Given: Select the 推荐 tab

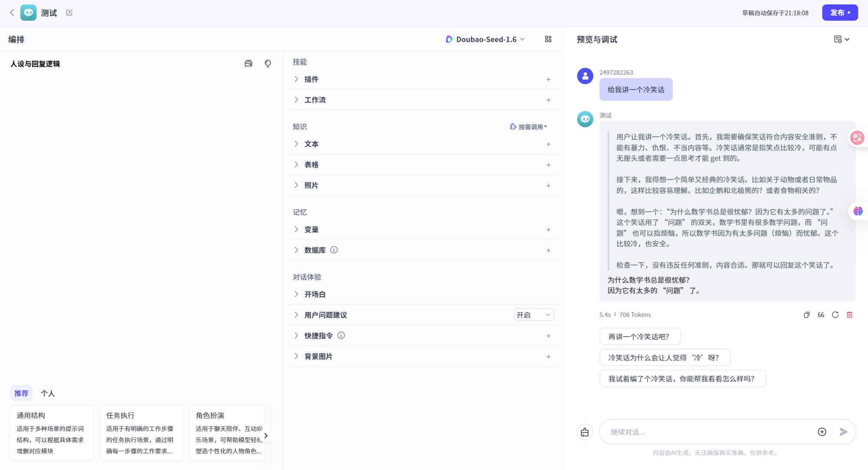Looking at the screenshot, I should point(21,393).
